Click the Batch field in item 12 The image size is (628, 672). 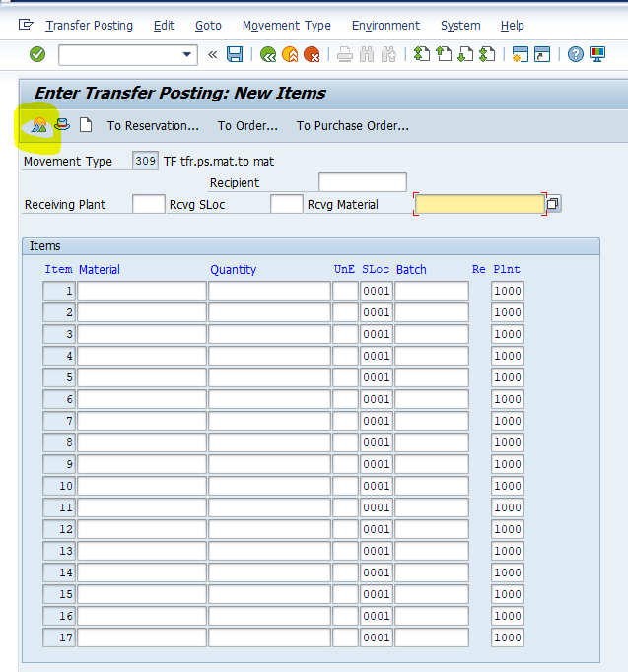coord(432,529)
